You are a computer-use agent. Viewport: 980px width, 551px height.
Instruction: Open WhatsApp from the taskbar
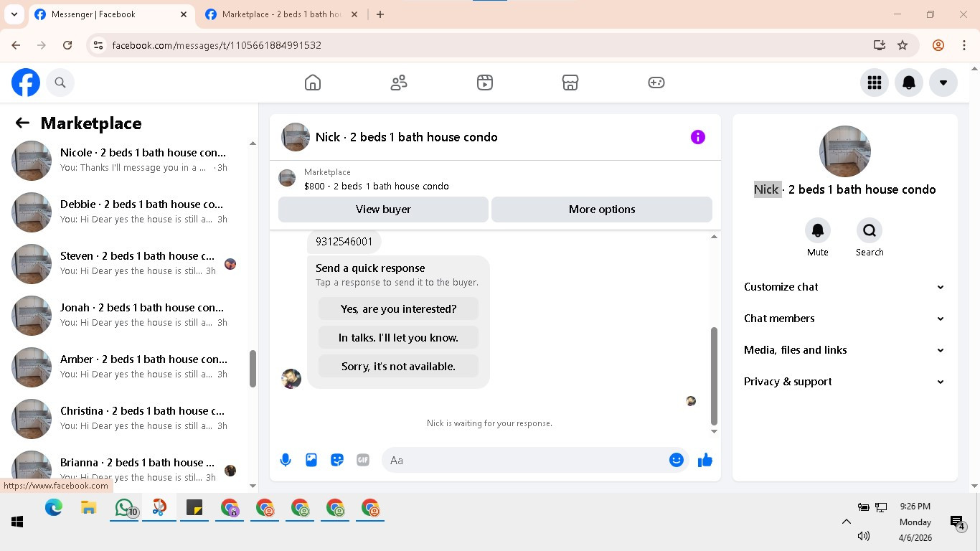[x=125, y=508]
